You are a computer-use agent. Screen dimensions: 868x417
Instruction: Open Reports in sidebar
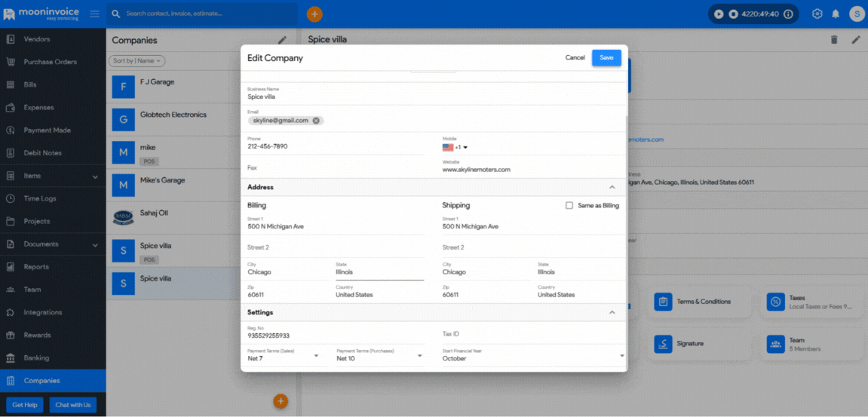53,267
